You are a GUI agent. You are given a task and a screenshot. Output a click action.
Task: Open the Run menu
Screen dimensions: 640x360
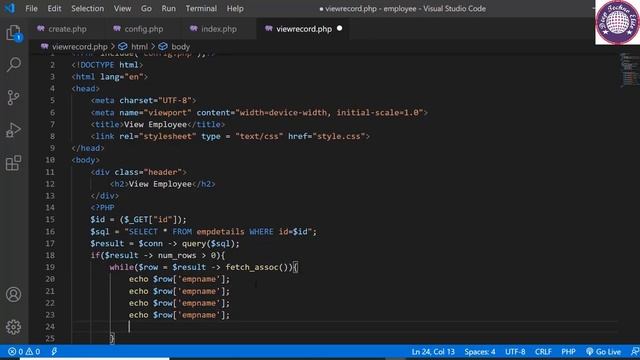tap(168, 9)
